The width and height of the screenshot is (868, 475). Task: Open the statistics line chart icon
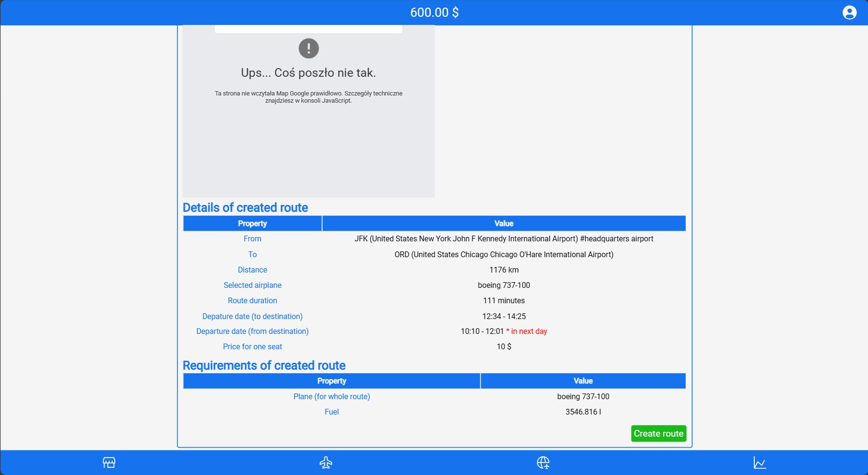(x=760, y=463)
